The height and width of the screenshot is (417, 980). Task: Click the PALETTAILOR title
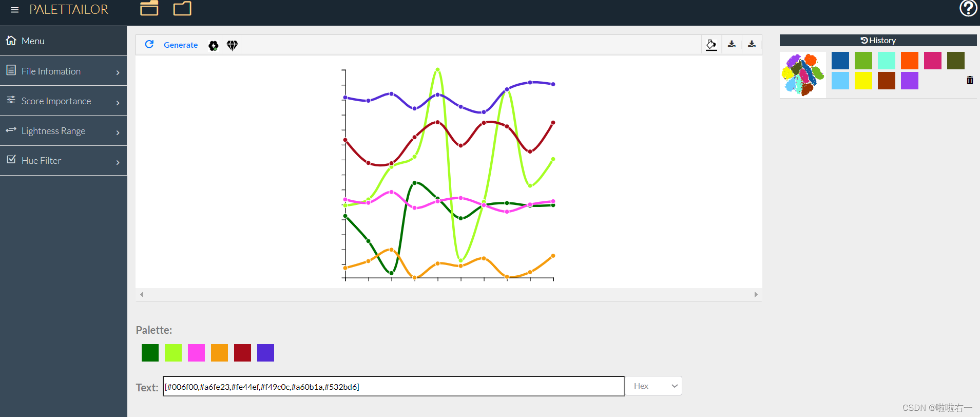(x=69, y=10)
